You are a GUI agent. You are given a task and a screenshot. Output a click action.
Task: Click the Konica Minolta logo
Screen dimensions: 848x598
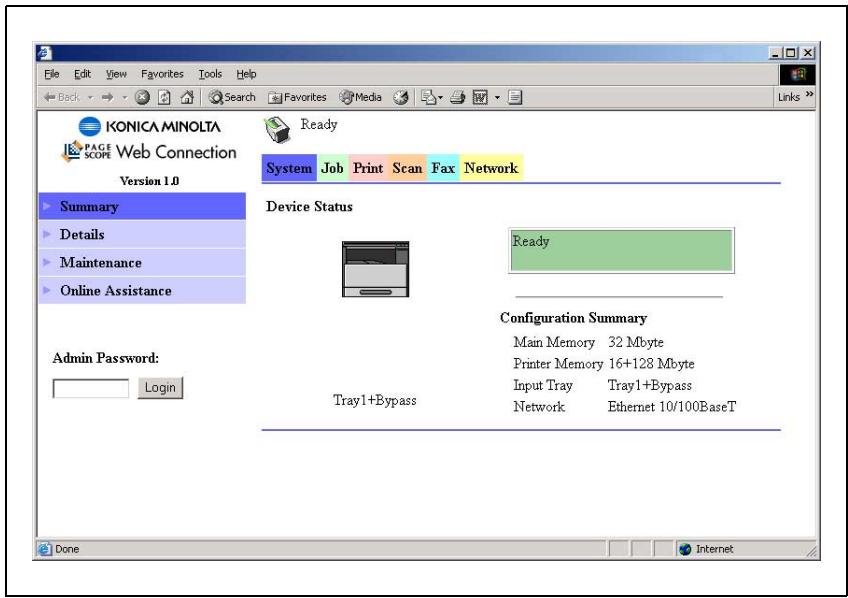[x=149, y=127]
